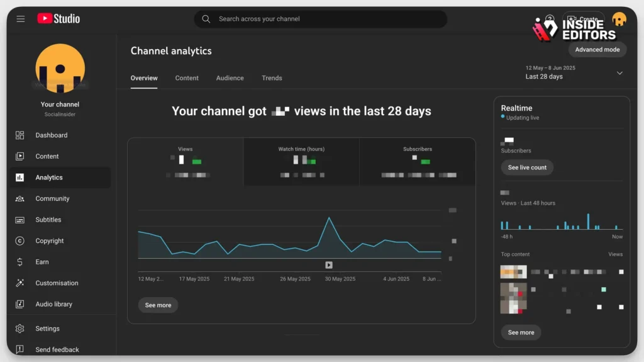The width and height of the screenshot is (644, 362).
Task: Select the Subscribers metric card
Action: click(x=418, y=162)
